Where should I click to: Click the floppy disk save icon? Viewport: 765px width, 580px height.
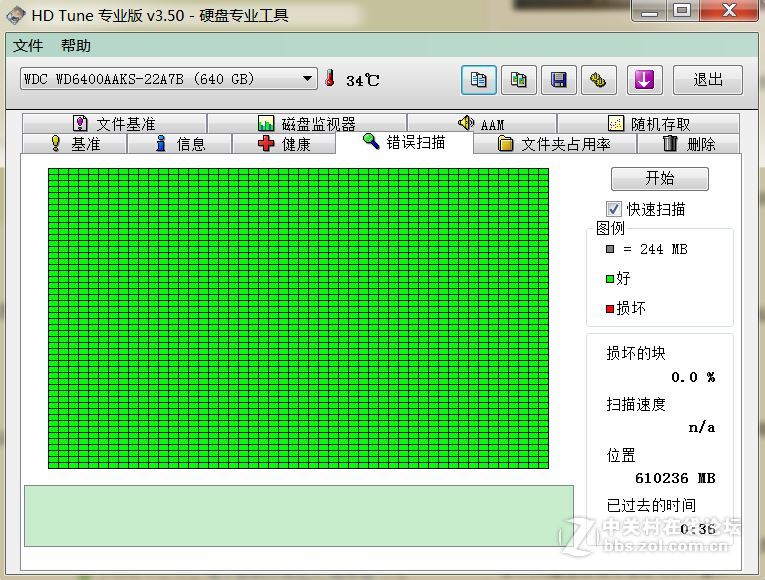pos(559,80)
